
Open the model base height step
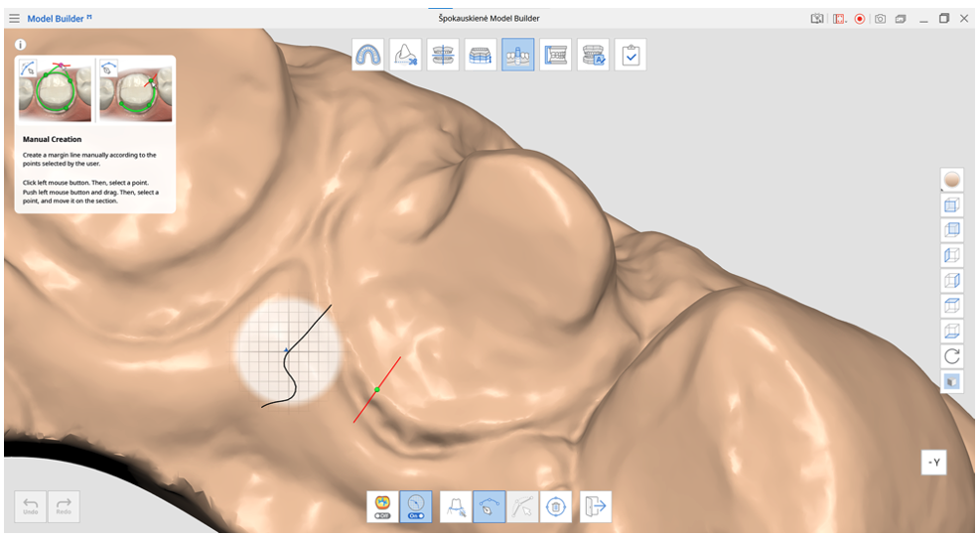480,55
